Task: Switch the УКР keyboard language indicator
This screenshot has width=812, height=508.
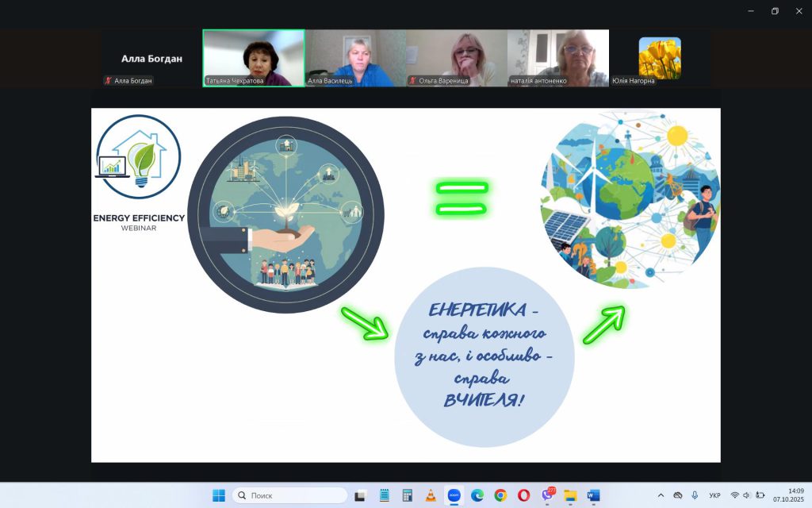Action: tap(714, 495)
